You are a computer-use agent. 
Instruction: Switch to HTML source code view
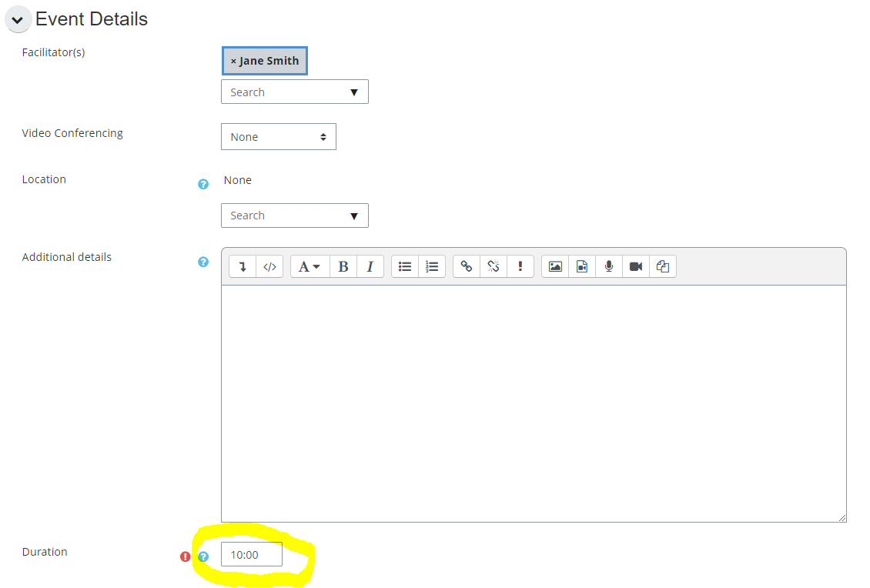pos(269,266)
